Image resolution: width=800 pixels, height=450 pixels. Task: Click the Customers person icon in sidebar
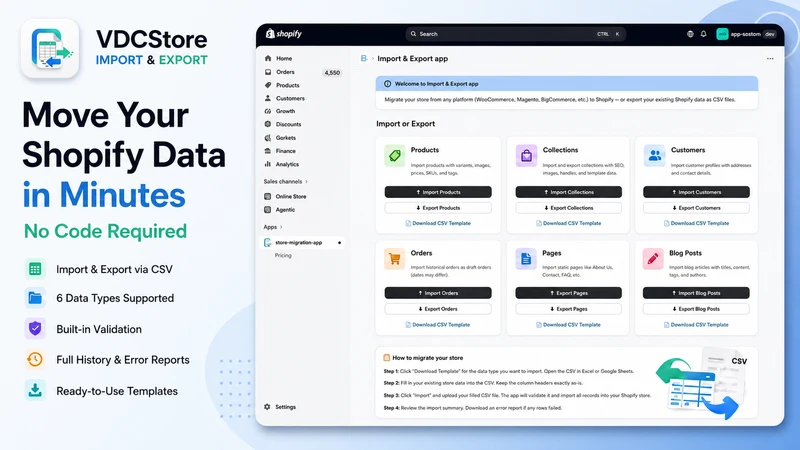(x=268, y=98)
